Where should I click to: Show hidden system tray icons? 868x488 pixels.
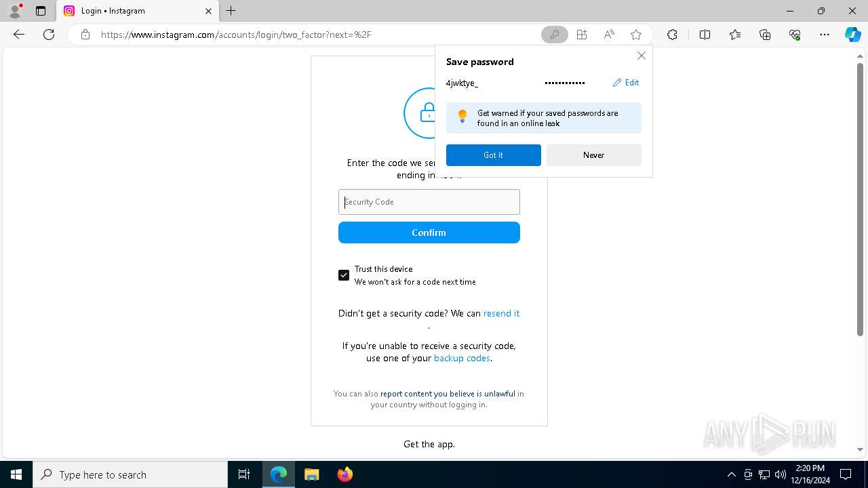tap(731, 474)
